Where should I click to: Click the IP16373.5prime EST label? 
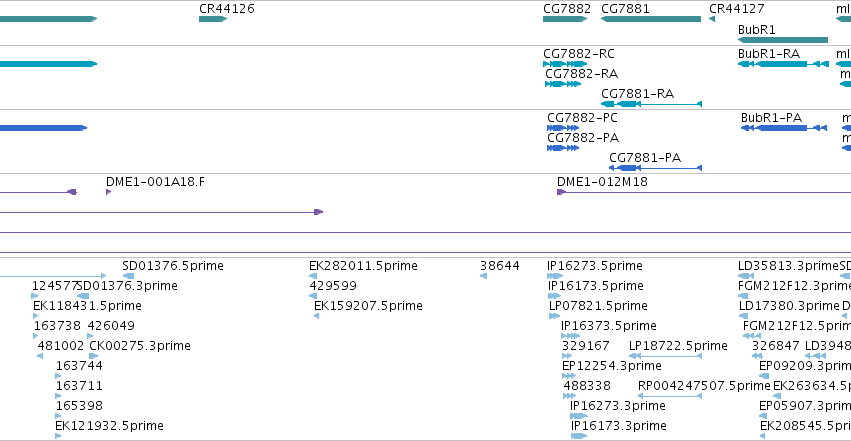point(609,326)
